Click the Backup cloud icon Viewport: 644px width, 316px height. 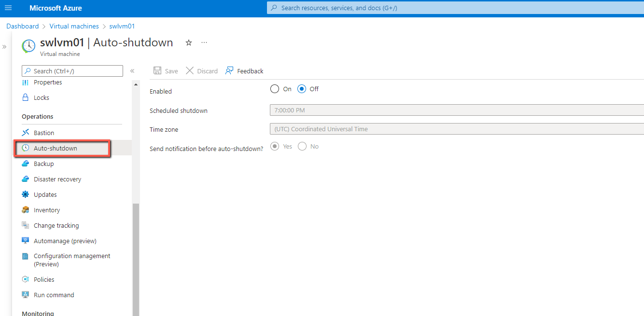click(26, 164)
